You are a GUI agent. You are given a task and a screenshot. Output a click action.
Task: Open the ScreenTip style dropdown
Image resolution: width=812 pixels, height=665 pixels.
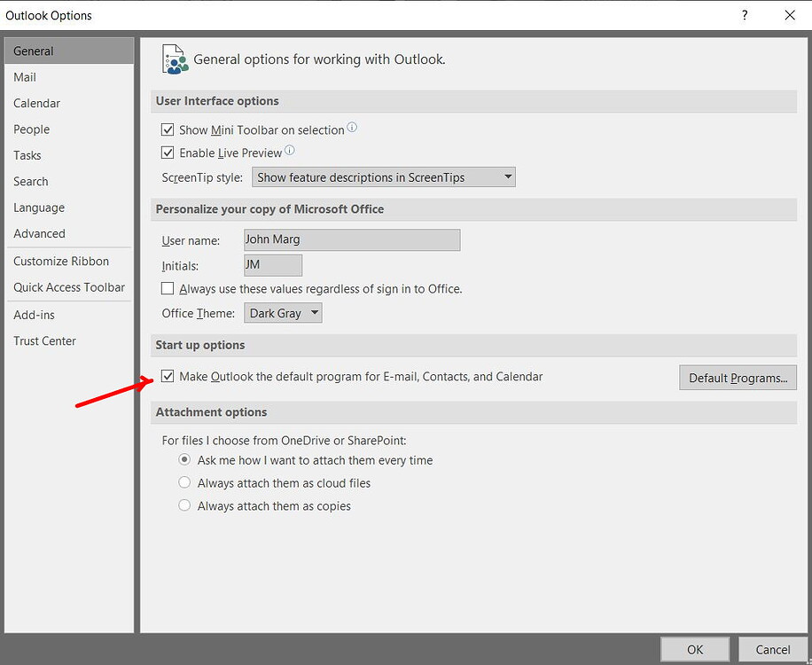point(507,176)
